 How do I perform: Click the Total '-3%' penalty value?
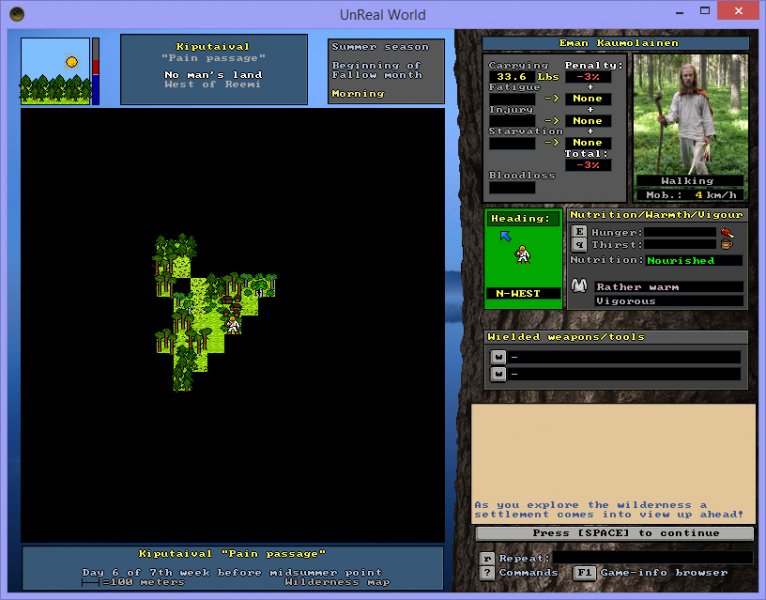coord(588,165)
